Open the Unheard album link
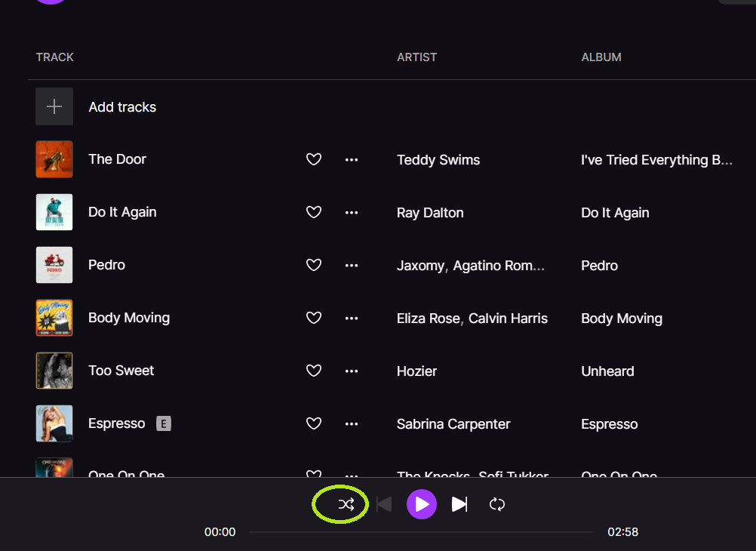756x551 pixels. tap(607, 371)
